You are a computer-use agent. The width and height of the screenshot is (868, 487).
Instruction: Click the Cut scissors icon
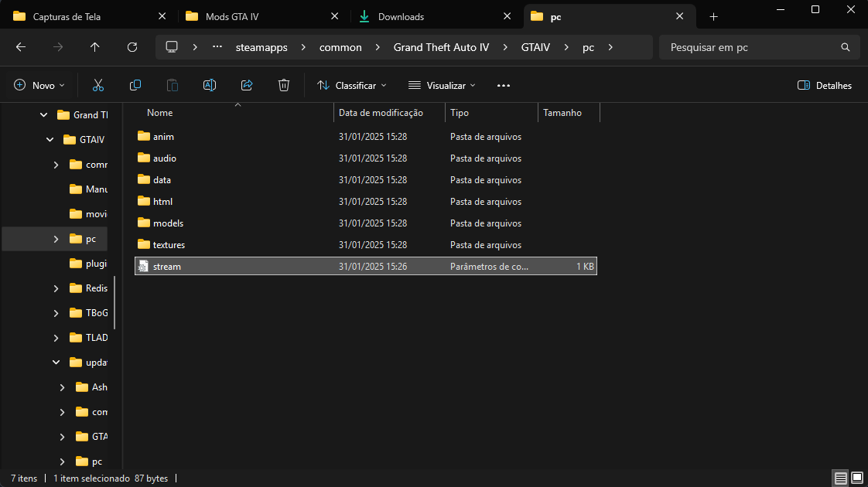(98, 85)
